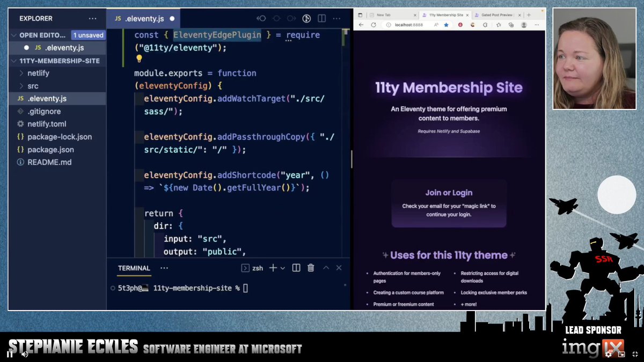644x362 pixels.
Task: Open the README.md file
Action: pyautogui.click(x=57, y=162)
